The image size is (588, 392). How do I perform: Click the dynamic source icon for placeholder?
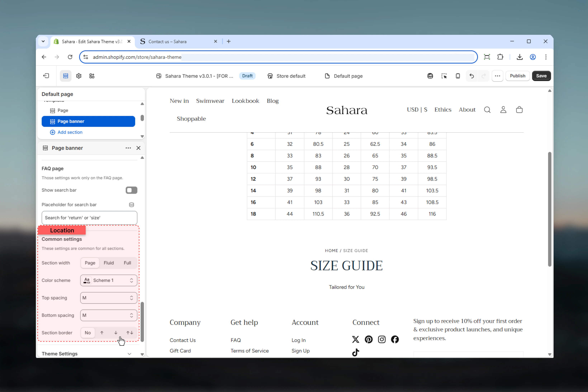tap(131, 205)
